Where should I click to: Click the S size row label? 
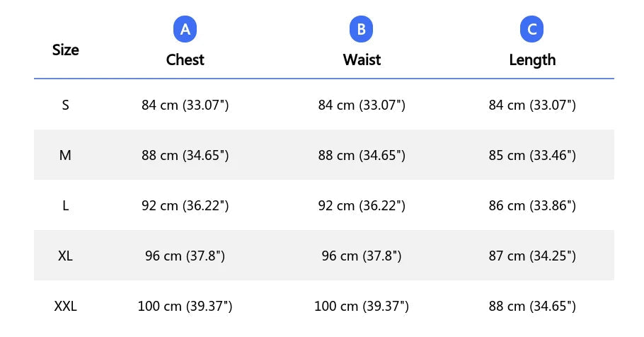pyautogui.click(x=65, y=105)
